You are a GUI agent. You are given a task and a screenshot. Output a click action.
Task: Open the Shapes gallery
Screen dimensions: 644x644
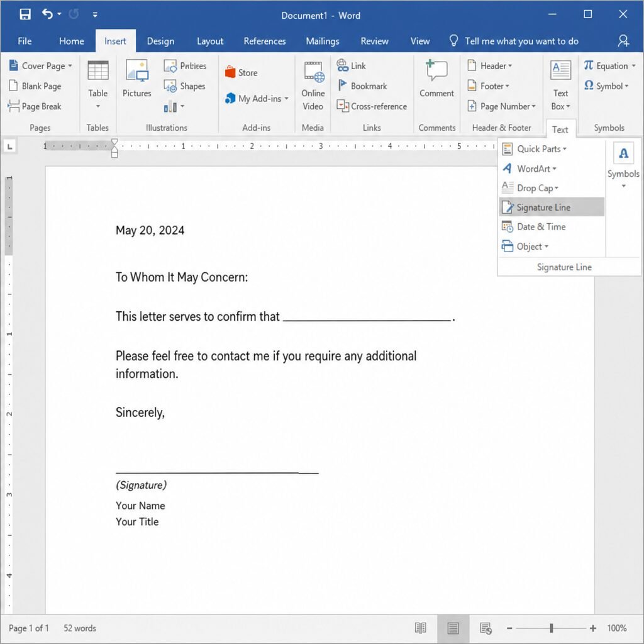(184, 86)
